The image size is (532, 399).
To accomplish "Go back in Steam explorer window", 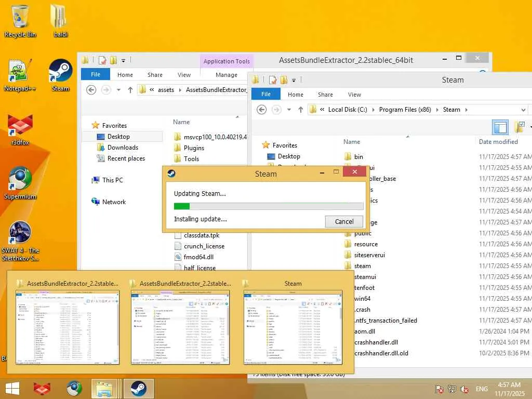I will (261, 110).
